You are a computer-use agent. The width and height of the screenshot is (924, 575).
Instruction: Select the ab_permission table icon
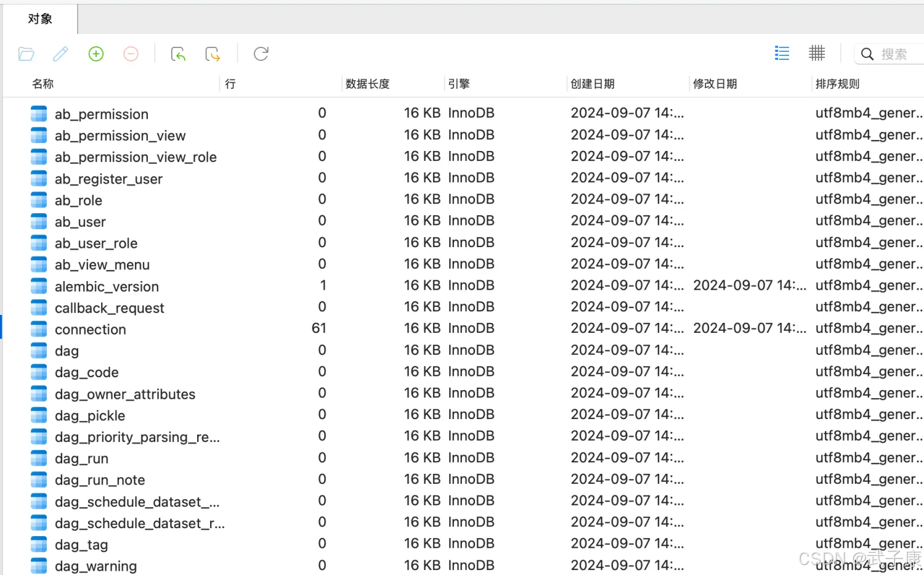coord(39,113)
